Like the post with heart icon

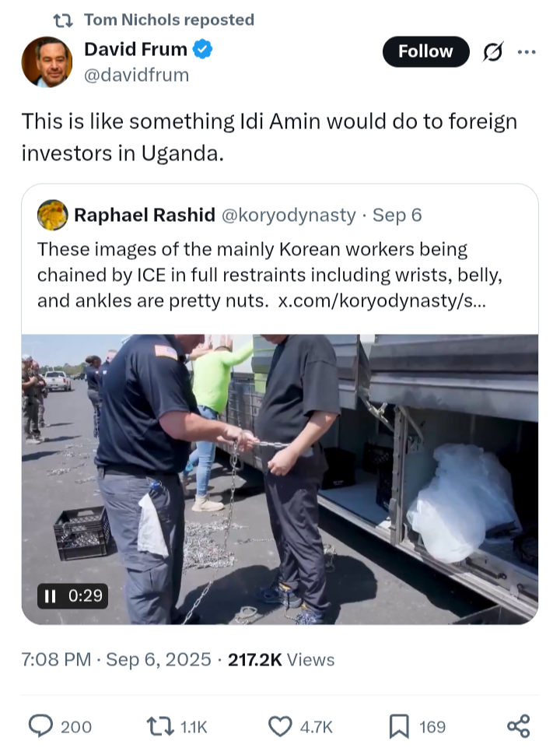click(279, 726)
